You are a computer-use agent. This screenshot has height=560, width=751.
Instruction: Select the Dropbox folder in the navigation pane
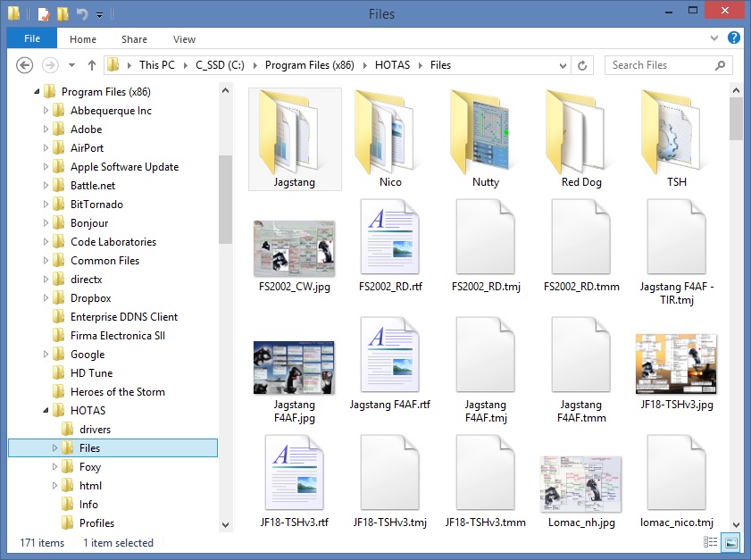90,298
